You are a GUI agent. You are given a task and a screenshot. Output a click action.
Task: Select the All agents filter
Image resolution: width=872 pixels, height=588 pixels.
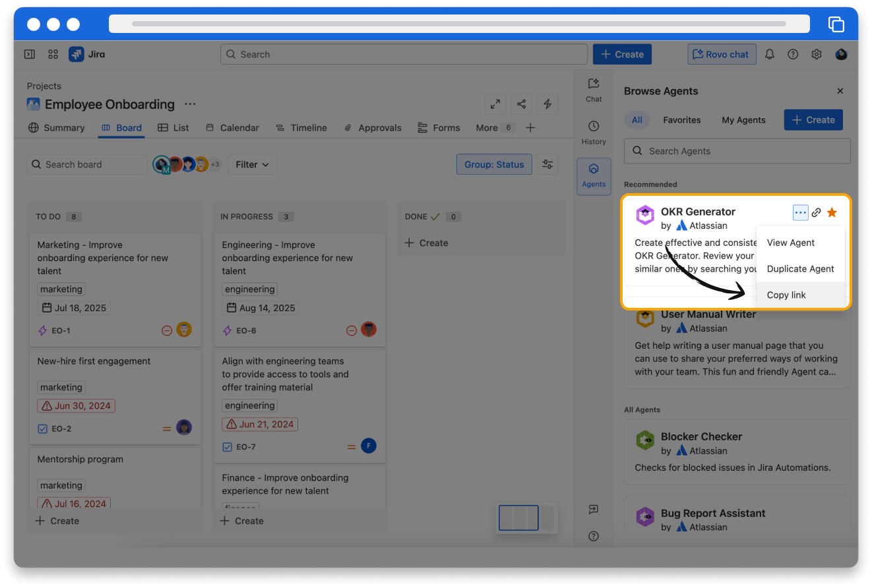[637, 120]
